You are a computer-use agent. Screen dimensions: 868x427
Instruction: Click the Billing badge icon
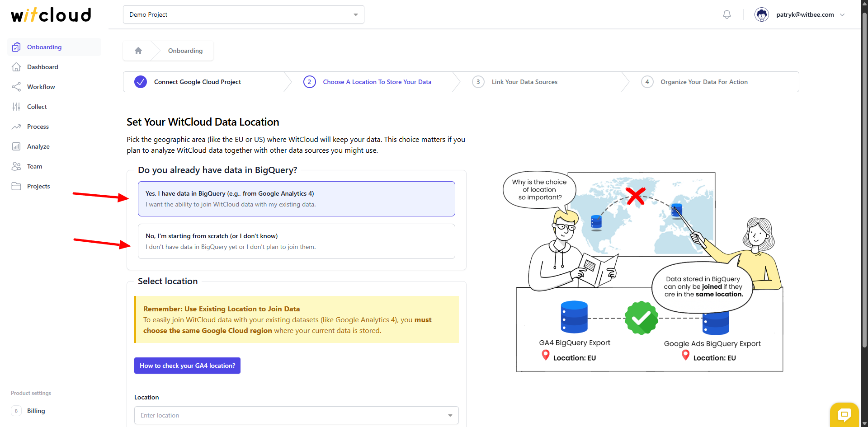click(x=16, y=411)
